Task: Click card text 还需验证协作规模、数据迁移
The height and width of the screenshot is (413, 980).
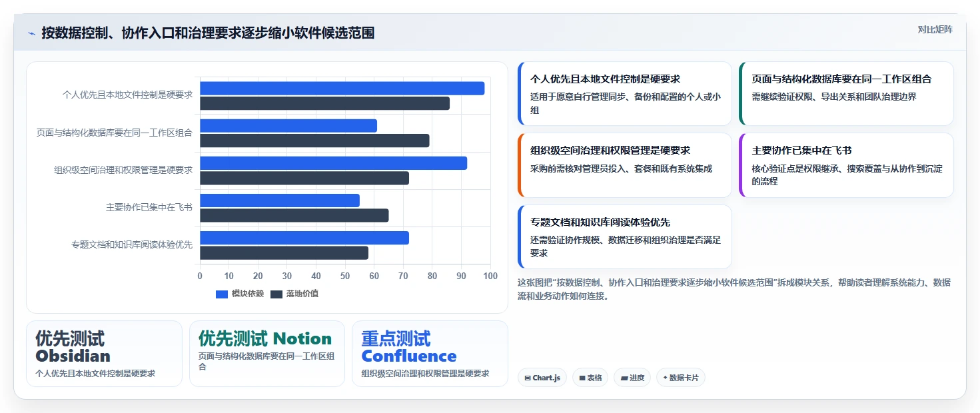Action: pos(626,246)
